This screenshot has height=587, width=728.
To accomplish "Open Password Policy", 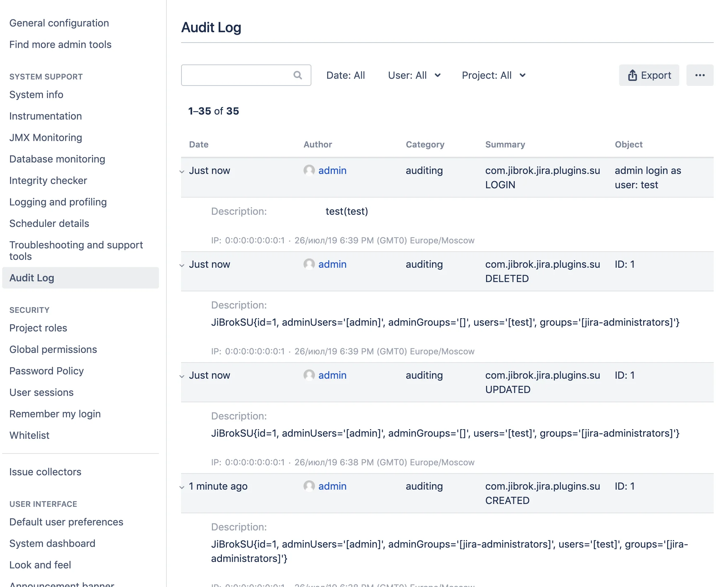I will (x=47, y=371).
